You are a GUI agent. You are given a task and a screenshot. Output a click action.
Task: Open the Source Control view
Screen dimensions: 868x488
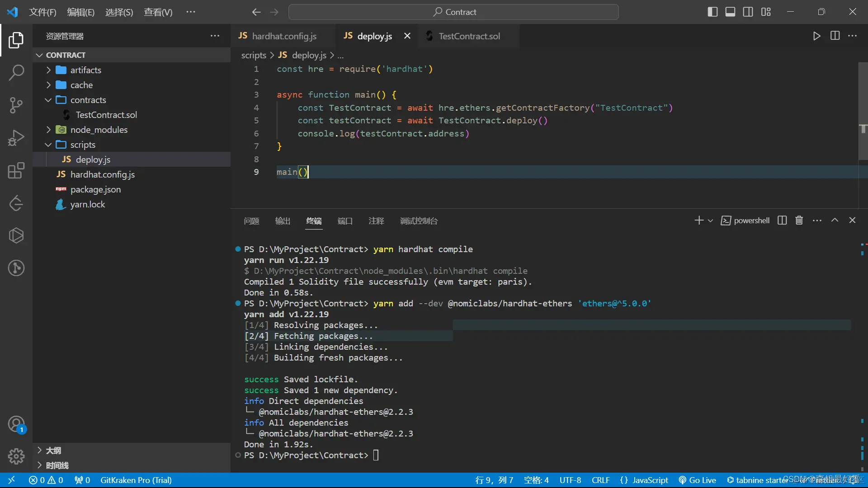point(16,105)
